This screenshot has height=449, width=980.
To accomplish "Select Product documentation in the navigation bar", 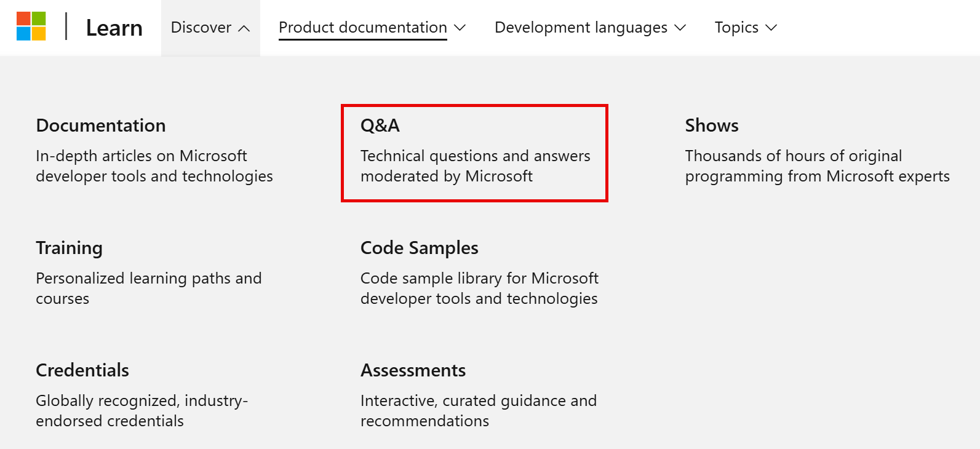I will coord(362,27).
